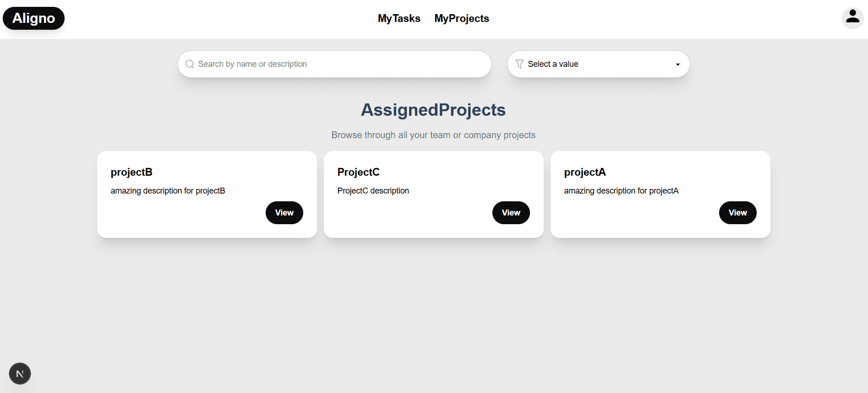Click the projectA card title
Viewport: 868px width, 393px height.
(585, 172)
